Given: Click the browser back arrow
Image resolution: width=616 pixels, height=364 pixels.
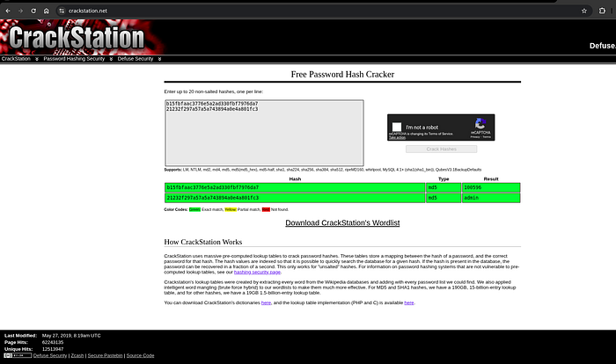Looking at the screenshot, I should coord(8,11).
